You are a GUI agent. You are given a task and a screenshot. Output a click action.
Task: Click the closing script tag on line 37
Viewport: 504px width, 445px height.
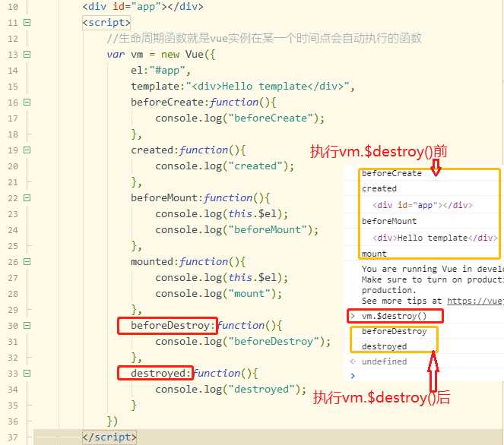pos(109,437)
